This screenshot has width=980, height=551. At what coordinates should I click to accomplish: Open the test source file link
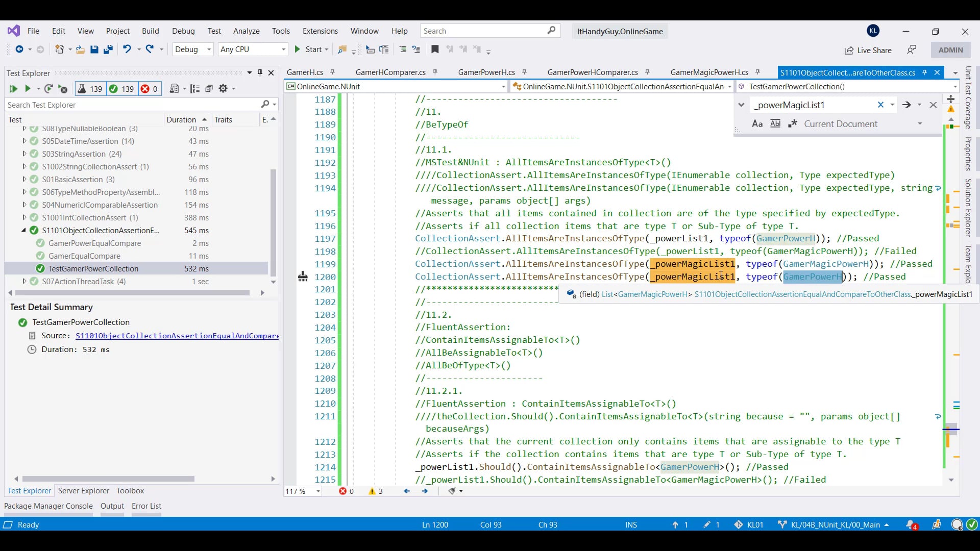pyautogui.click(x=177, y=336)
